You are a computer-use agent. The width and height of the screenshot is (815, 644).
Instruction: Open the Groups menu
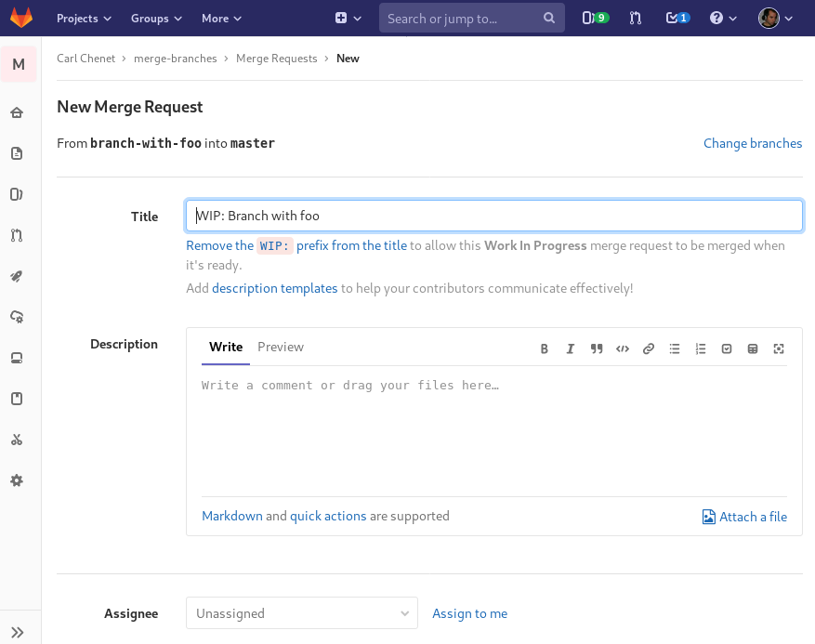[154, 18]
